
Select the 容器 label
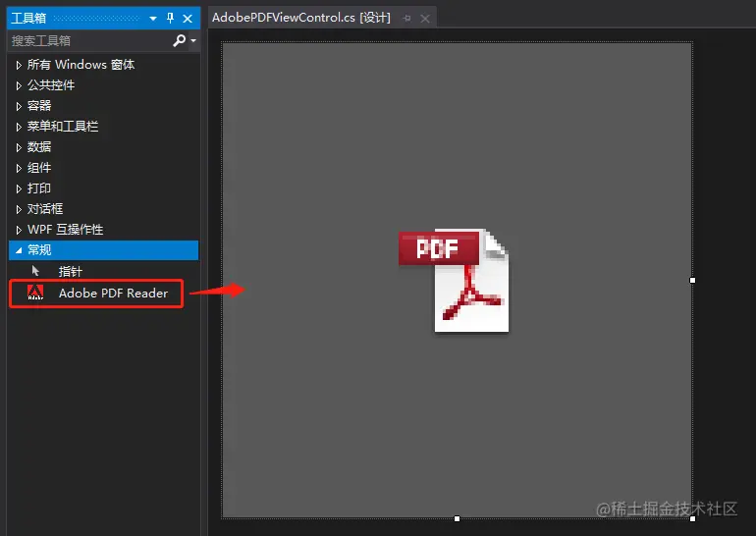tap(39, 106)
